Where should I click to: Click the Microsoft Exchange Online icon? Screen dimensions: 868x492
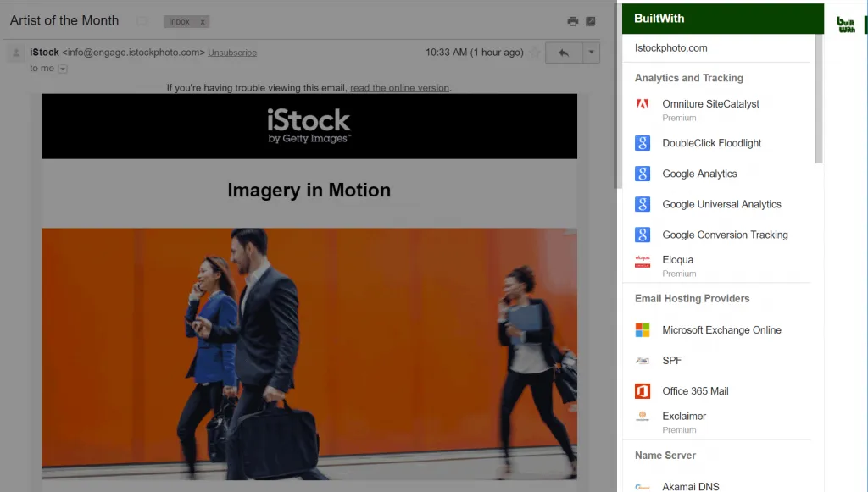(x=643, y=330)
